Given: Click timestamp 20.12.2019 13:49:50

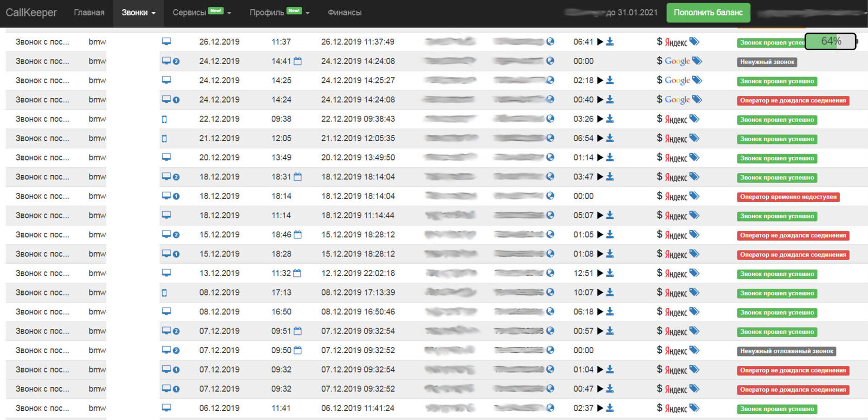Looking at the screenshot, I should [358, 158].
